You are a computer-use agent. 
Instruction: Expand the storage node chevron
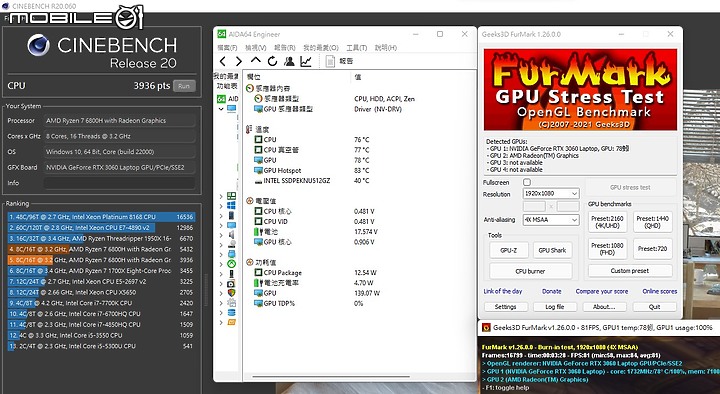[221, 244]
